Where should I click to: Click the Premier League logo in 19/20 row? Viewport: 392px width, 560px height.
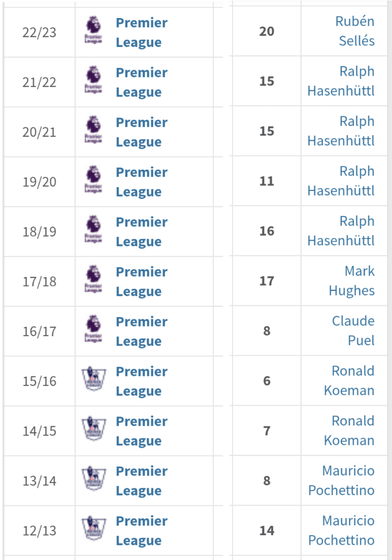93,180
